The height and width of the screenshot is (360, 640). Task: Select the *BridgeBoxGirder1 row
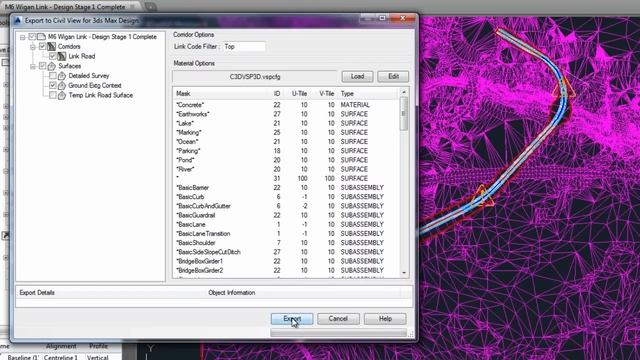[x=287, y=261]
